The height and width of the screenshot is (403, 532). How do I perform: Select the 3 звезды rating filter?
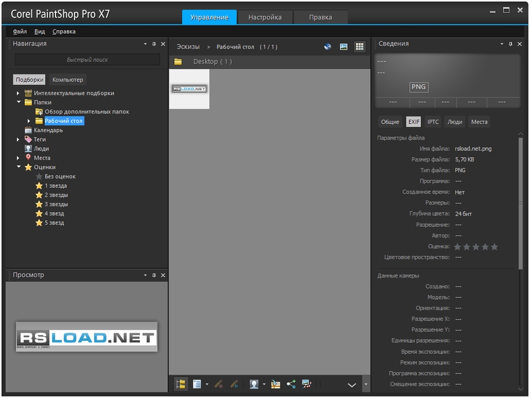click(56, 204)
